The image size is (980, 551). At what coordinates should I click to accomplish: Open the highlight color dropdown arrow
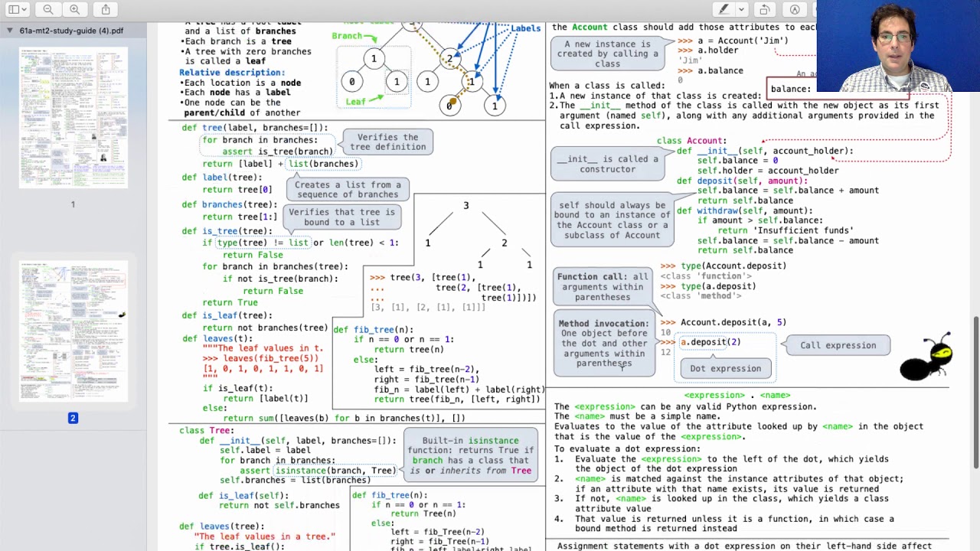[x=741, y=9]
